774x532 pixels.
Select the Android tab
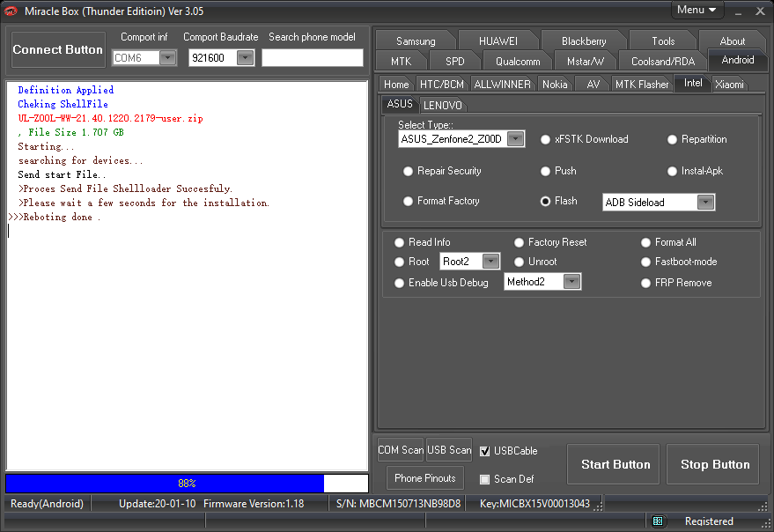click(738, 60)
